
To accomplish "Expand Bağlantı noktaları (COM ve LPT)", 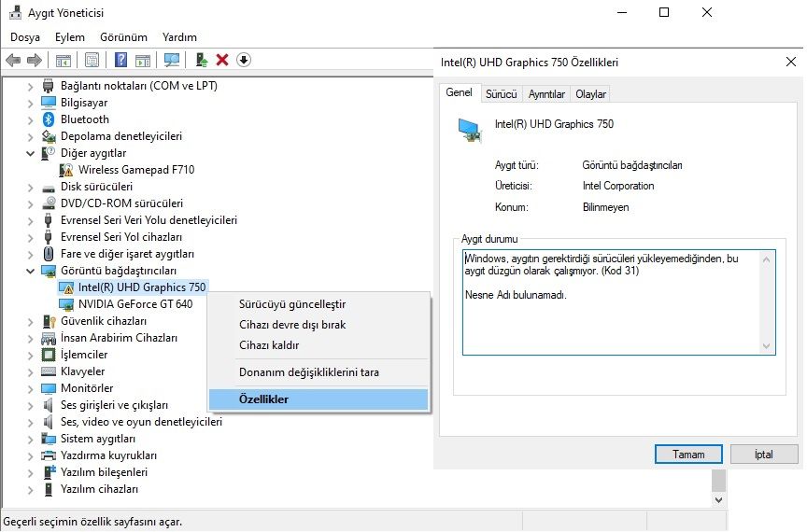I will pyautogui.click(x=31, y=87).
